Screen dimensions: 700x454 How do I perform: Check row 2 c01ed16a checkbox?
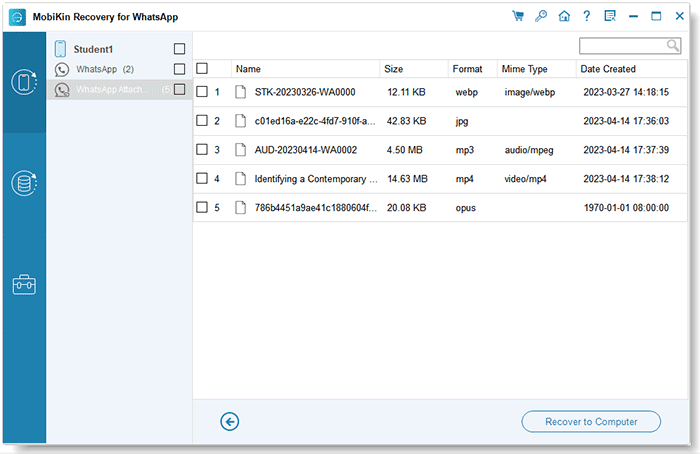pos(202,121)
